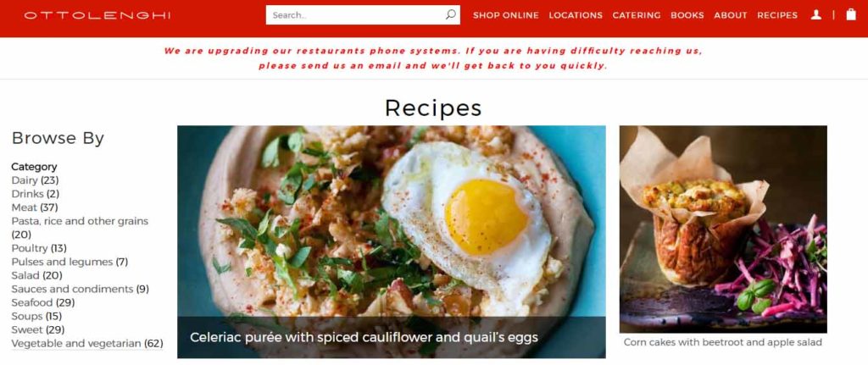This screenshot has height=365, width=868.
Task: Open the Locations menu item
Action: tap(576, 15)
